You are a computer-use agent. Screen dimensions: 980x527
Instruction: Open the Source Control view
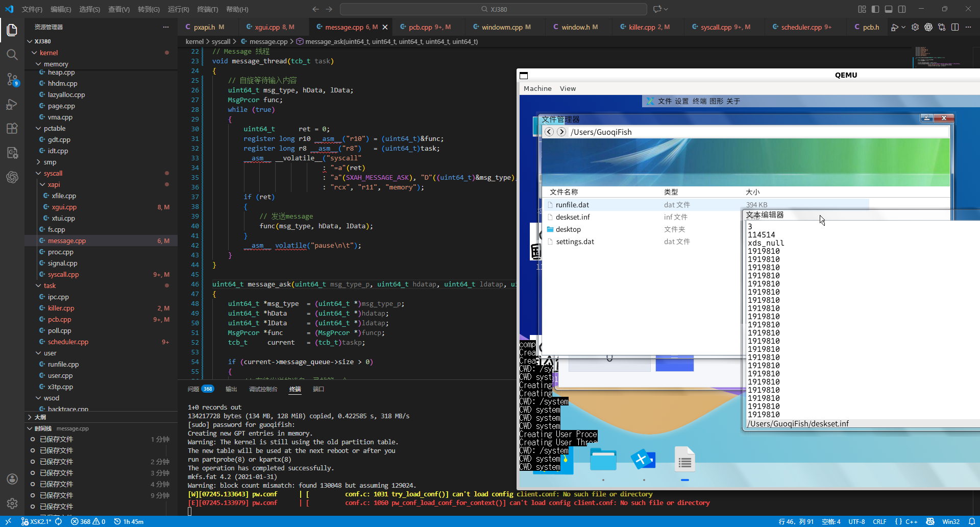click(x=12, y=79)
